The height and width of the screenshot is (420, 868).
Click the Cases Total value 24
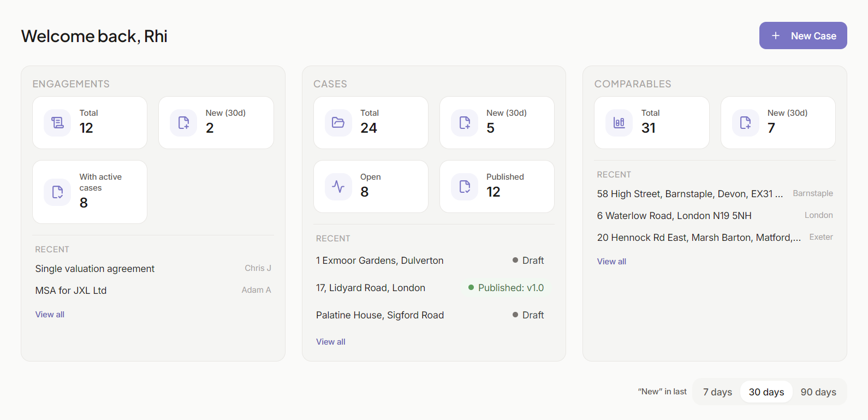click(368, 128)
